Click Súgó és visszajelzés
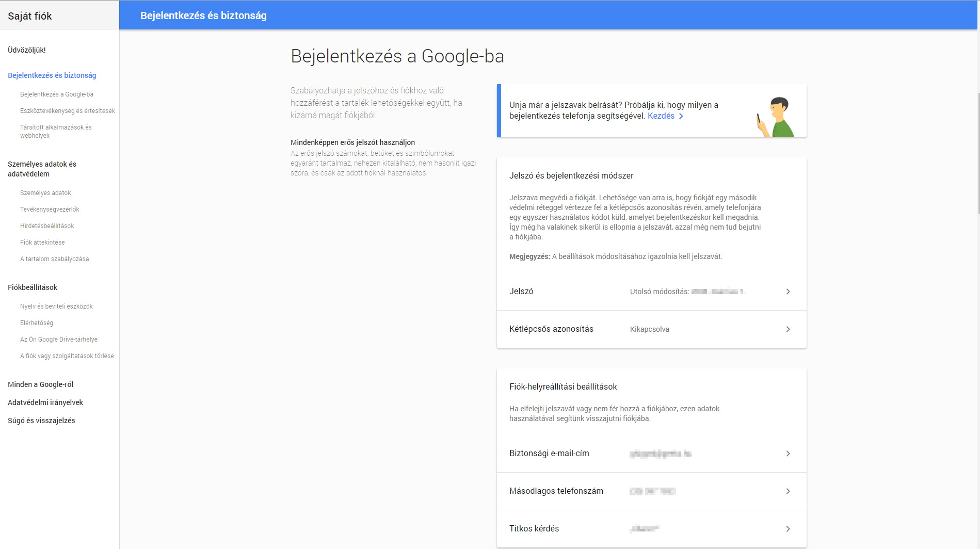This screenshot has height=549, width=980. (41, 421)
